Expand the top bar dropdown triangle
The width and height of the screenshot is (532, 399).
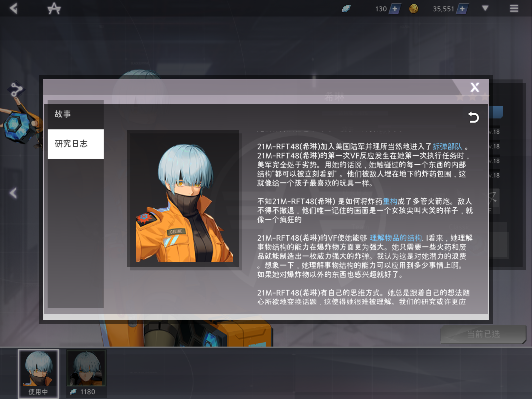pyautogui.click(x=485, y=8)
